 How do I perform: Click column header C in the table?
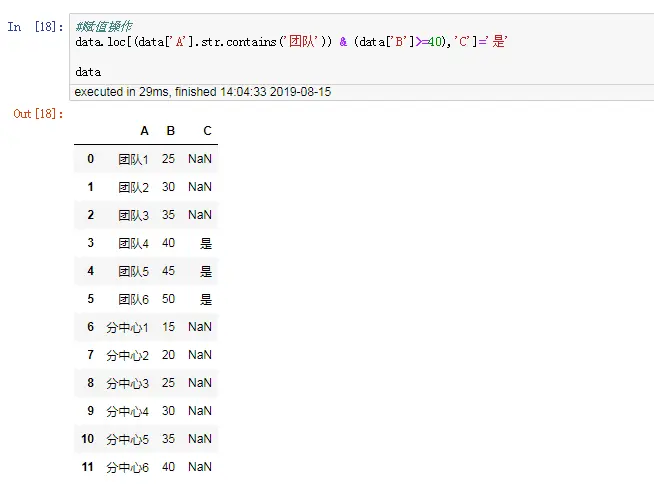point(206,131)
